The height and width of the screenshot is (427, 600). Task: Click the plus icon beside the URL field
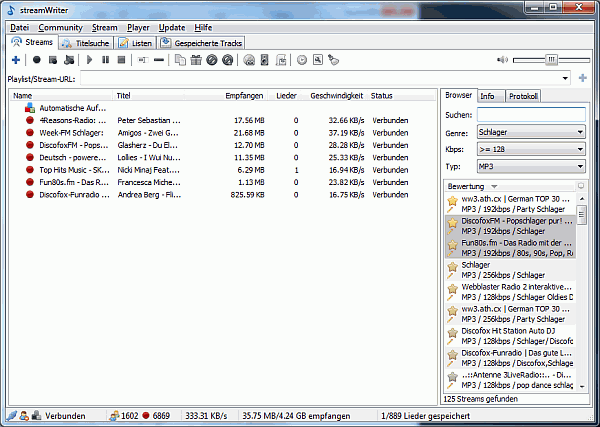583,78
